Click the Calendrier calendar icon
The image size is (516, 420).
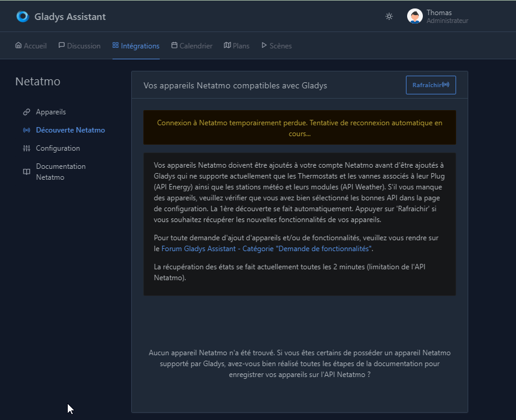[174, 45]
